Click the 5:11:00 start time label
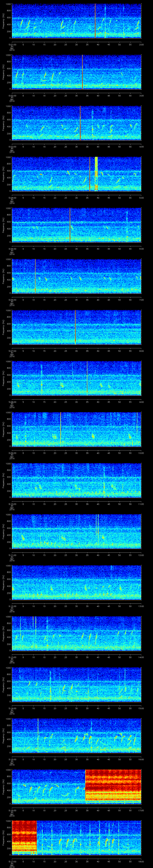The image size is (153, 868). (12, 555)
